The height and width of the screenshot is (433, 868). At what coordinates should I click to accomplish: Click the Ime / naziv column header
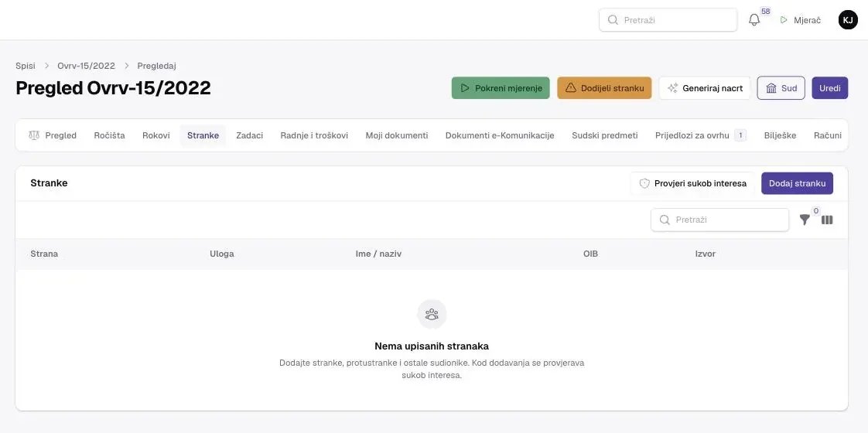point(378,254)
